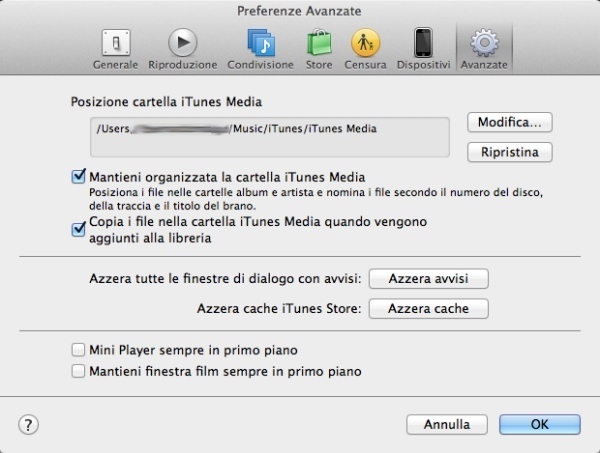The image size is (600, 453).
Task: Open the Condivisione sharing pane
Action: (261, 49)
